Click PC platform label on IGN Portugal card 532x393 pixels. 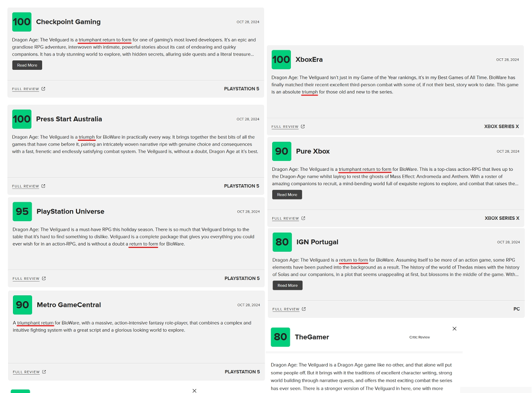click(x=516, y=309)
